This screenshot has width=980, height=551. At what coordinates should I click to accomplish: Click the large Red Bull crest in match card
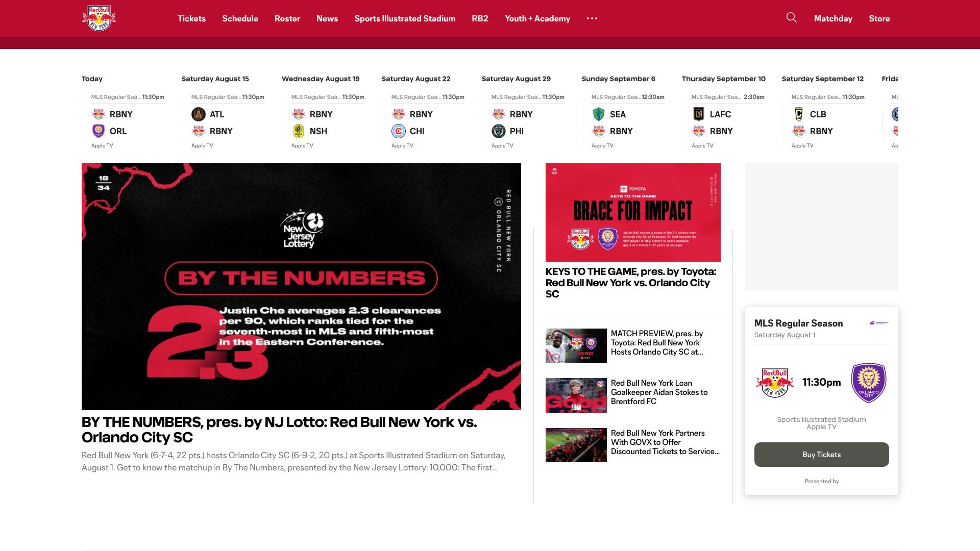tap(775, 383)
